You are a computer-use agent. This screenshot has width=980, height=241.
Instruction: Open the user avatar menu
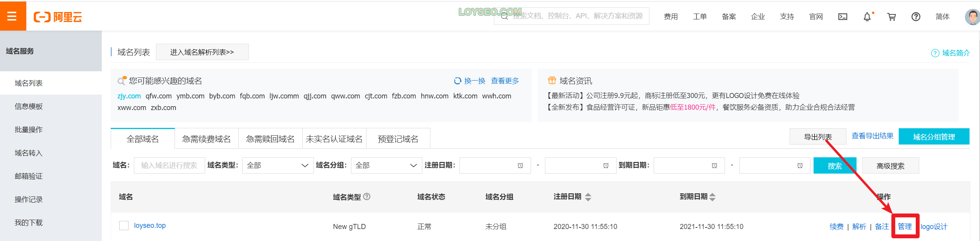click(x=972, y=17)
